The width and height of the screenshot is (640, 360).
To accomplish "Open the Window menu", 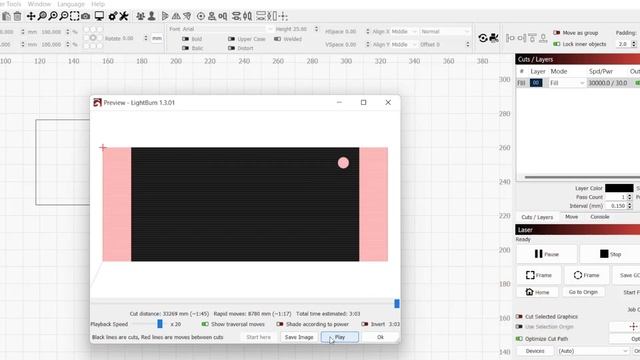I will point(39,4).
